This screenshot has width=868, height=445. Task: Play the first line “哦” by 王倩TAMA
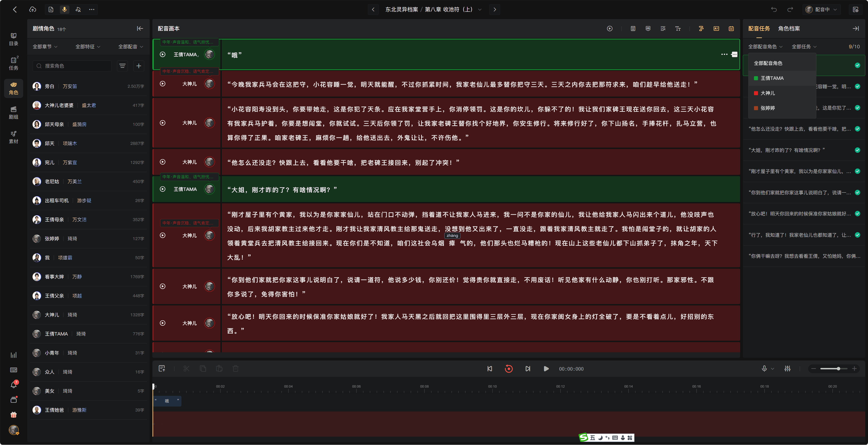coord(163,54)
